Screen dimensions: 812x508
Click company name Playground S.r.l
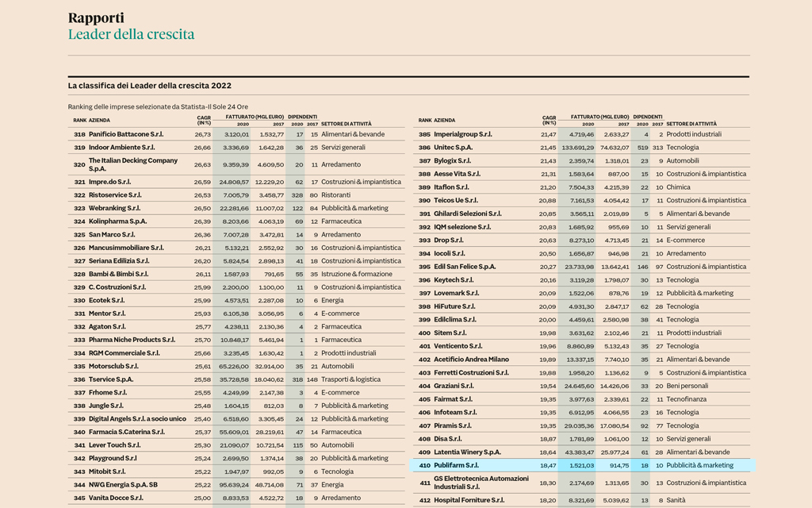point(113,458)
